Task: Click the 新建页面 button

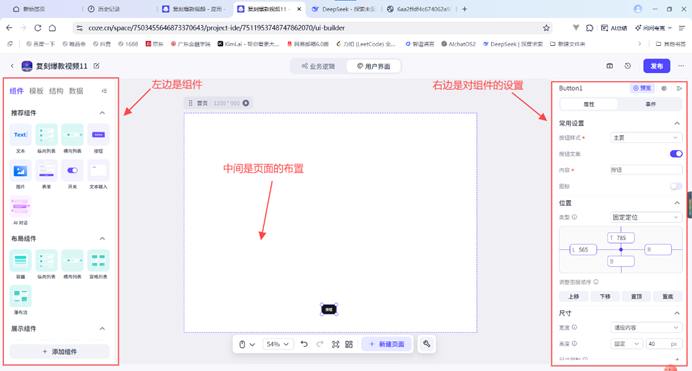Action: click(x=387, y=344)
